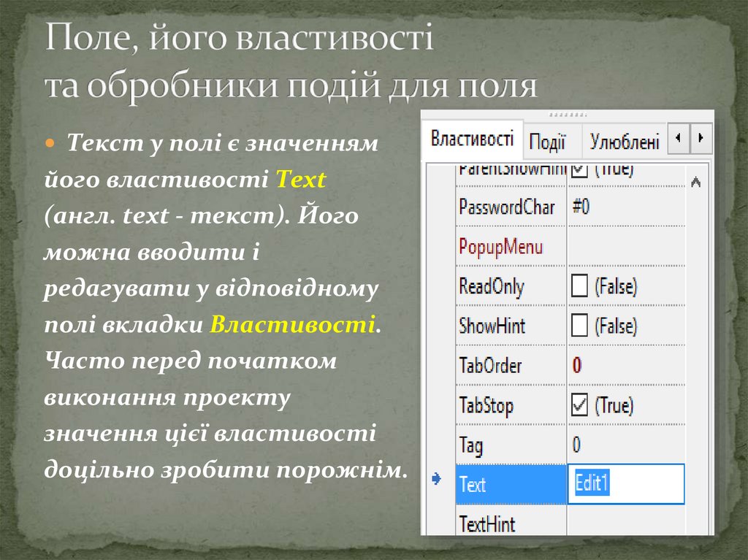Click the Text property value field

tap(627, 484)
